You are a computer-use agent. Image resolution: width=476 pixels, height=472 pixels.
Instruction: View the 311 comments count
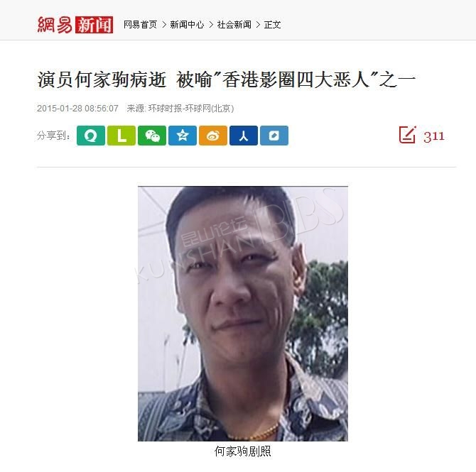click(x=434, y=136)
